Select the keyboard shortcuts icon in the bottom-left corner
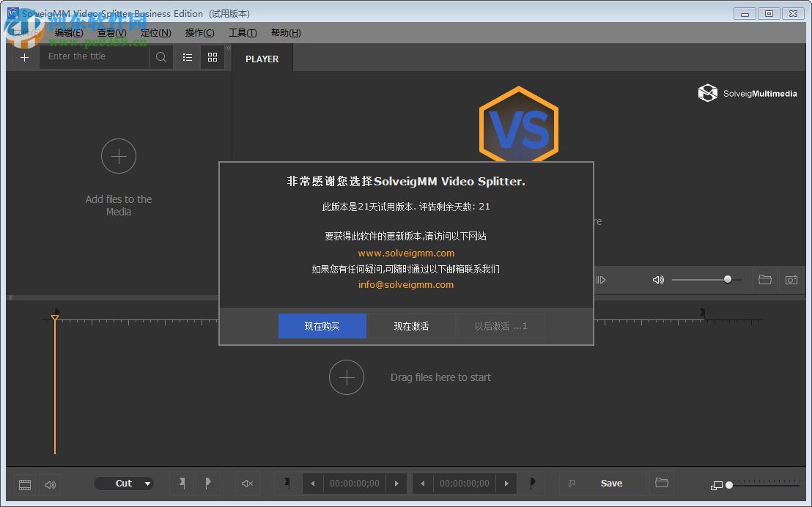The height and width of the screenshot is (507, 812). pyautogui.click(x=24, y=484)
